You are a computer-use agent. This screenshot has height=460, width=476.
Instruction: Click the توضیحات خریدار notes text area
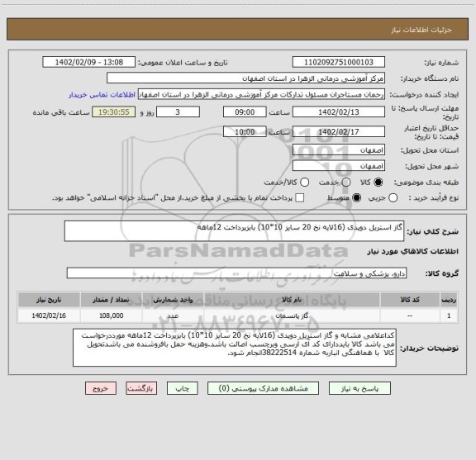pos(235,348)
